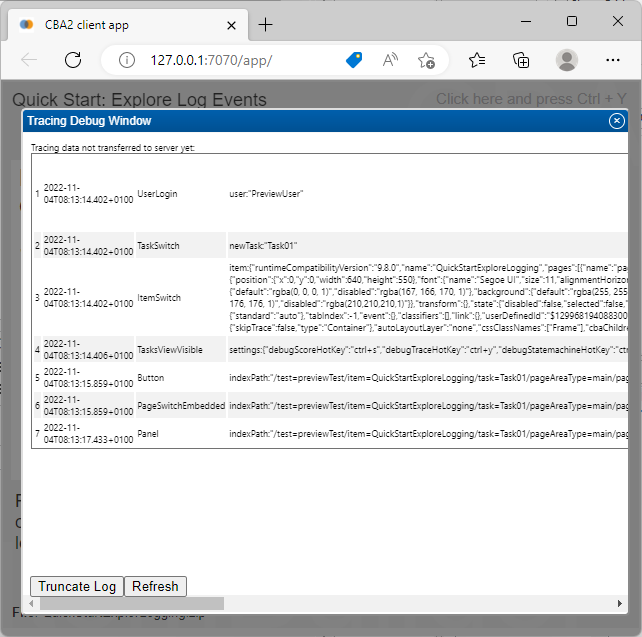Viewport: 642px width, 637px height.
Task: Close the Tracing Debug Window
Action: (x=617, y=121)
